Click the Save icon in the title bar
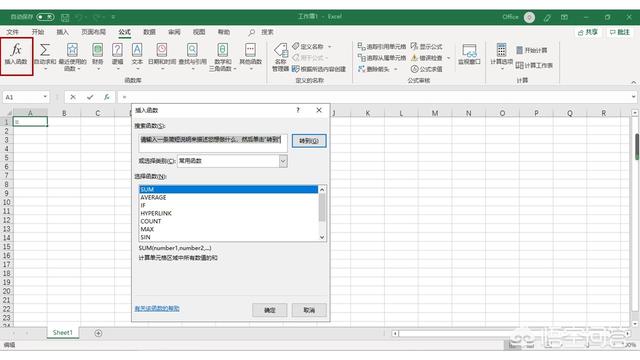640x360 pixels. click(65, 17)
